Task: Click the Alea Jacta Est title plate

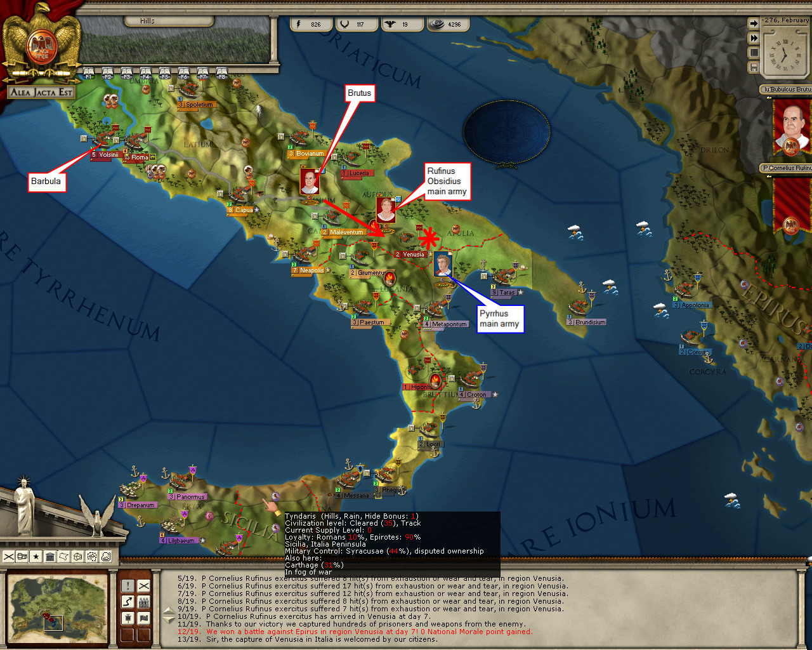Action: coord(42,92)
